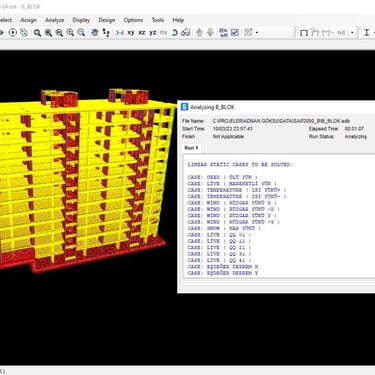Expand the dropdown arrow beside the nd field
This screenshot has height=375, width=375.
[352, 33]
